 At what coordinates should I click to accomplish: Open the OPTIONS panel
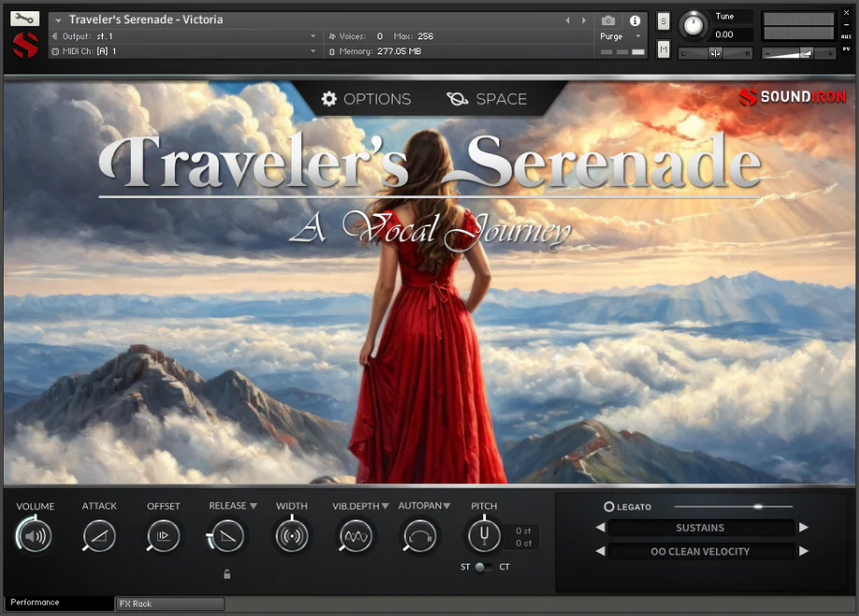366,99
